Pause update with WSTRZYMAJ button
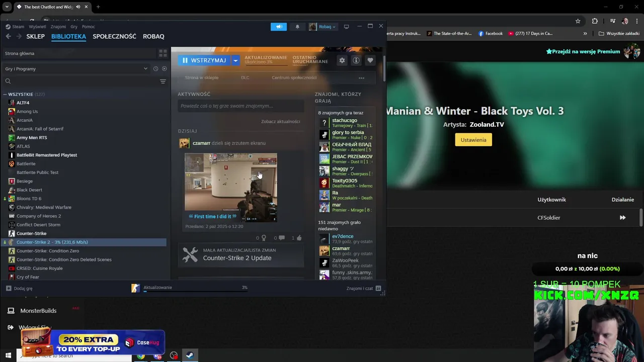Image resolution: width=644 pixels, height=362 pixels. 204,60
